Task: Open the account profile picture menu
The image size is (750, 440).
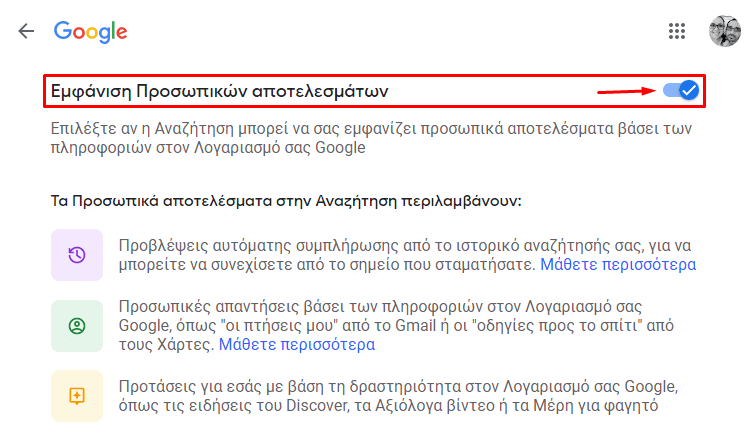Action: [724, 31]
